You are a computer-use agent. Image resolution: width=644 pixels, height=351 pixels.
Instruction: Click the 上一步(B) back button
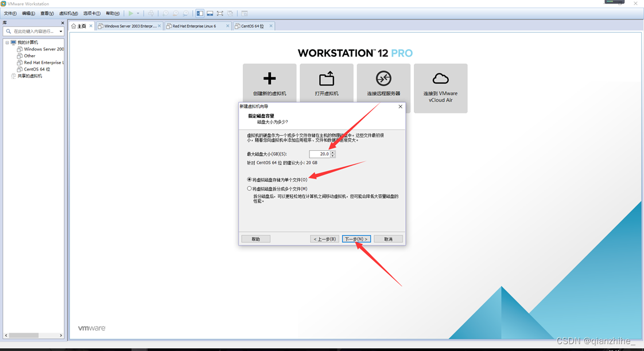[324, 239]
